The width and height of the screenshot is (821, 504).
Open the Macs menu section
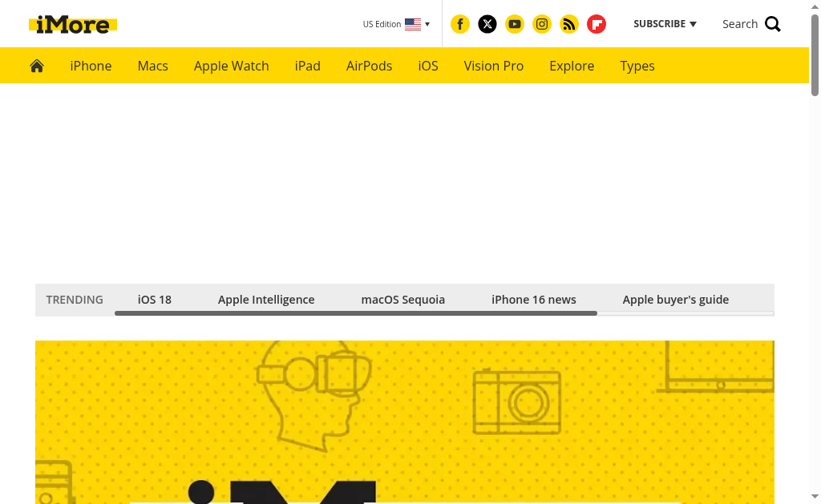pos(152,66)
